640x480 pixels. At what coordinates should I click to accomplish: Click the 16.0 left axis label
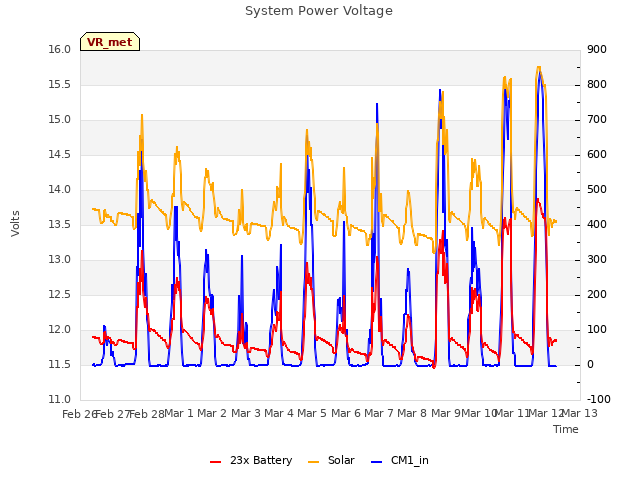coord(60,50)
